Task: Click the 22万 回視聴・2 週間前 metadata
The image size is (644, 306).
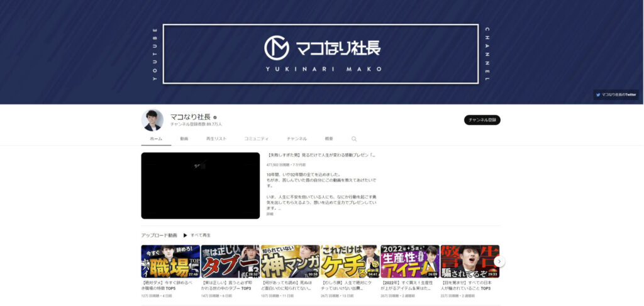Action: coord(458,296)
